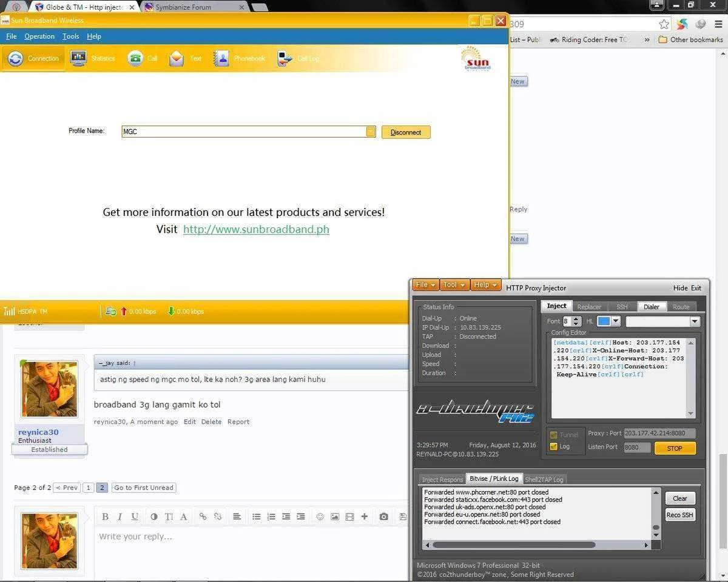Toggle the Log checkbox in HTTP Proxy Injector
Screen dimensions: 728x582
(553, 446)
